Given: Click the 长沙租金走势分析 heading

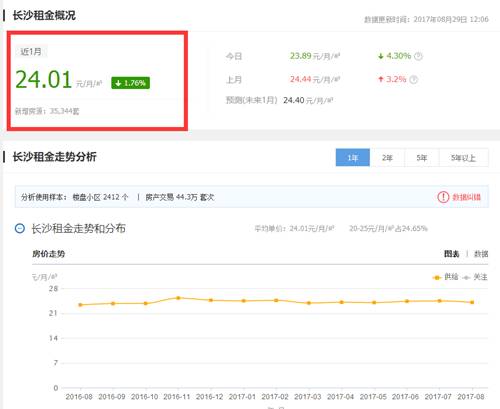Looking at the screenshot, I should [54, 157].
